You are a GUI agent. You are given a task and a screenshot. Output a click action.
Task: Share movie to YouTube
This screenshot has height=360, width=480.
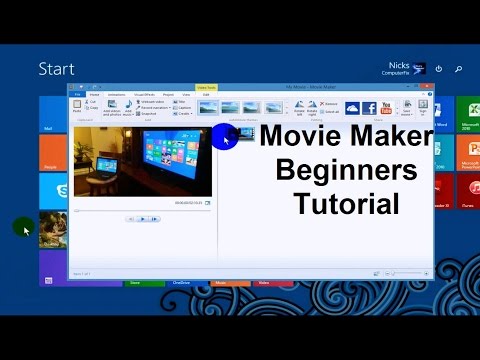[x=386, y=108]
